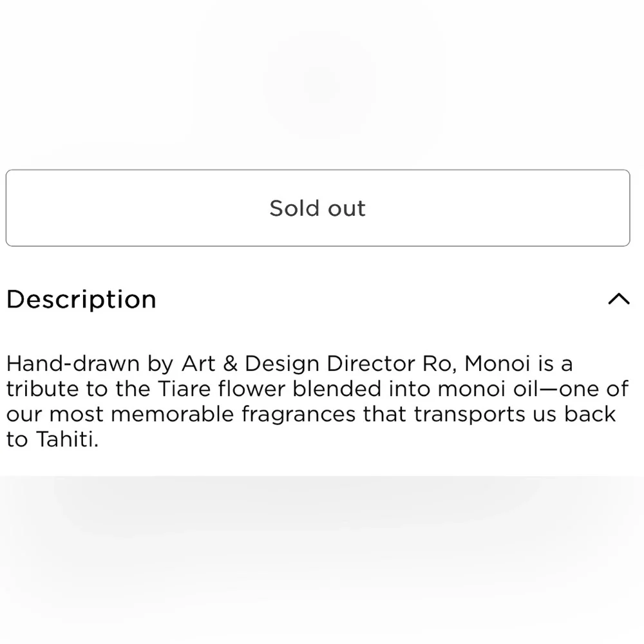This screenshot has width=644, height=644.
Task: Click the word "transports" in the description
Action: tap(468, 414)
